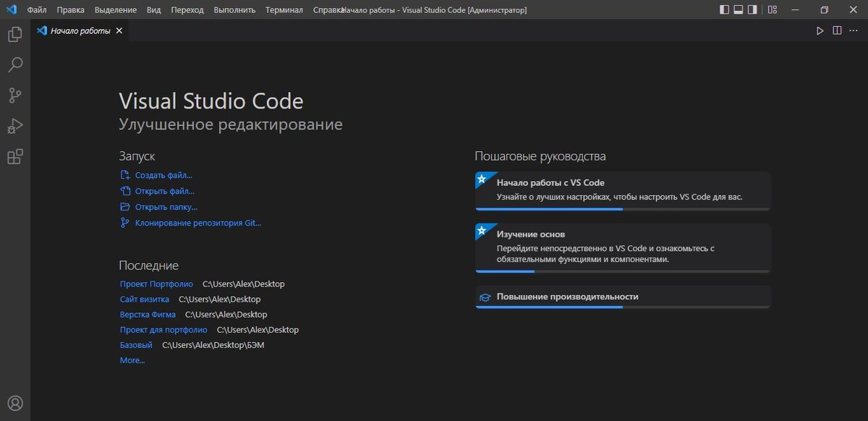This screenshot has height=421, width=868.
Task: Click progress bar under Изучение основ
Action: click(x=623, y=271)
